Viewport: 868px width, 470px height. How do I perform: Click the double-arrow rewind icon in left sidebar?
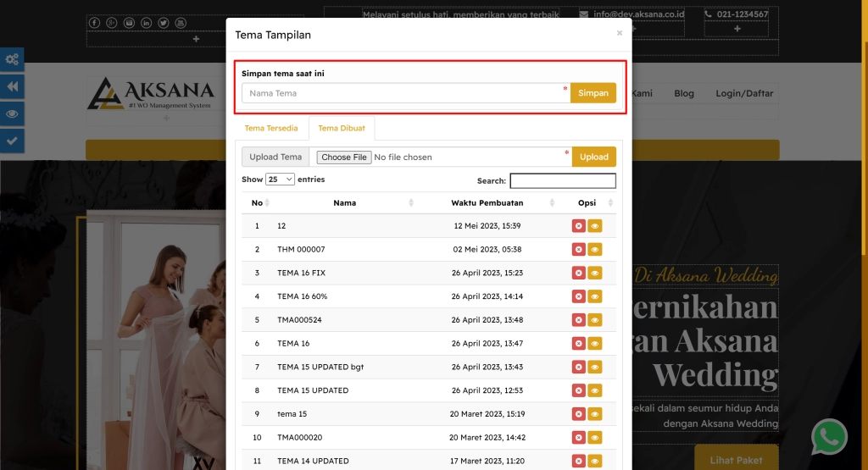pyautogui.click(x=12, y=86)
